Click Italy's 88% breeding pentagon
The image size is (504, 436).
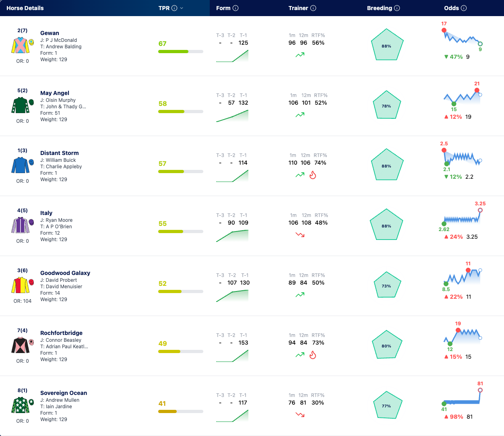coord(386,225)
